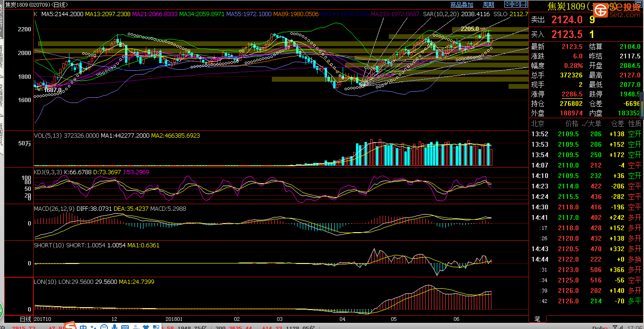Click the 最高 value 2127.0

pos(631,75)
